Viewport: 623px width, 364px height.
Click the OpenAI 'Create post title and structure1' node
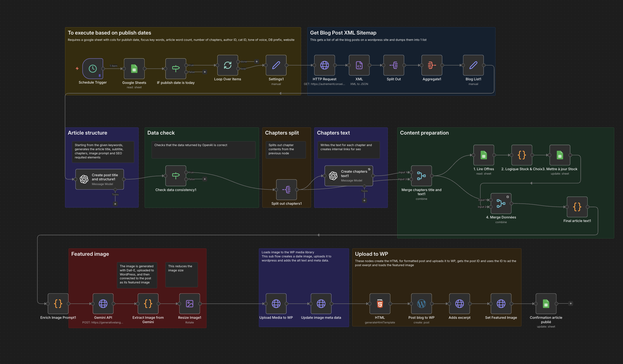tap(99, 179)
